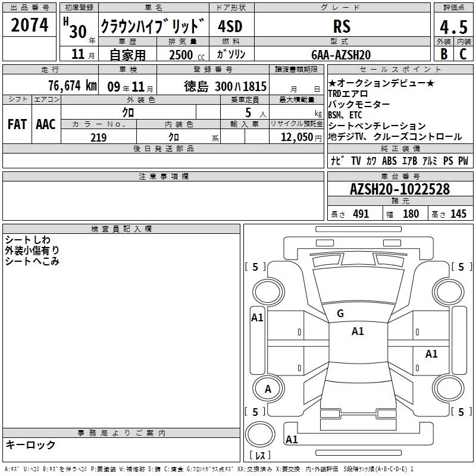The width and height of the screenshot is (476, 476).
Task: Select the TRDエアロ sales point line
Action: [x=348, y=94]
